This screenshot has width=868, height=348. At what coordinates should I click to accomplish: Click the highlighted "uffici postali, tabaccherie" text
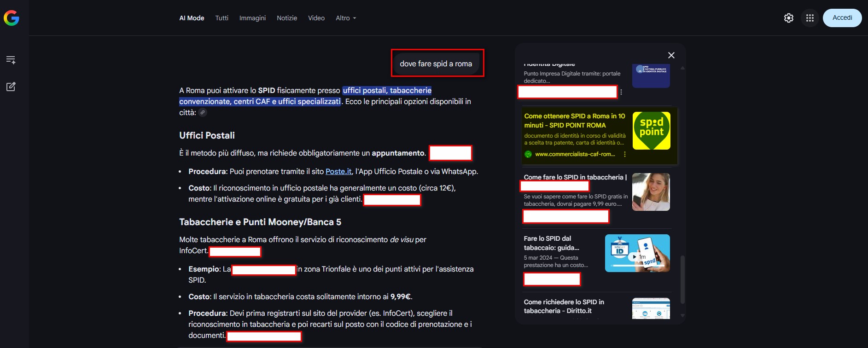pos(387,90)
